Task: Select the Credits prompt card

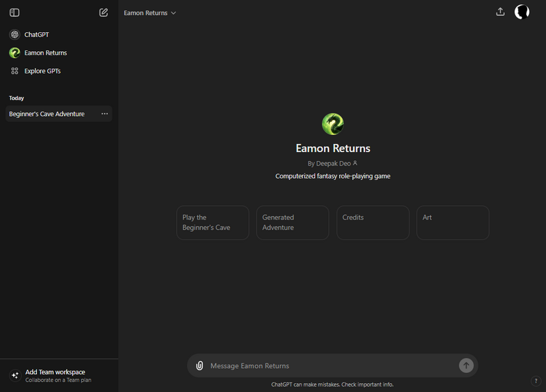Action: [373, 223]
